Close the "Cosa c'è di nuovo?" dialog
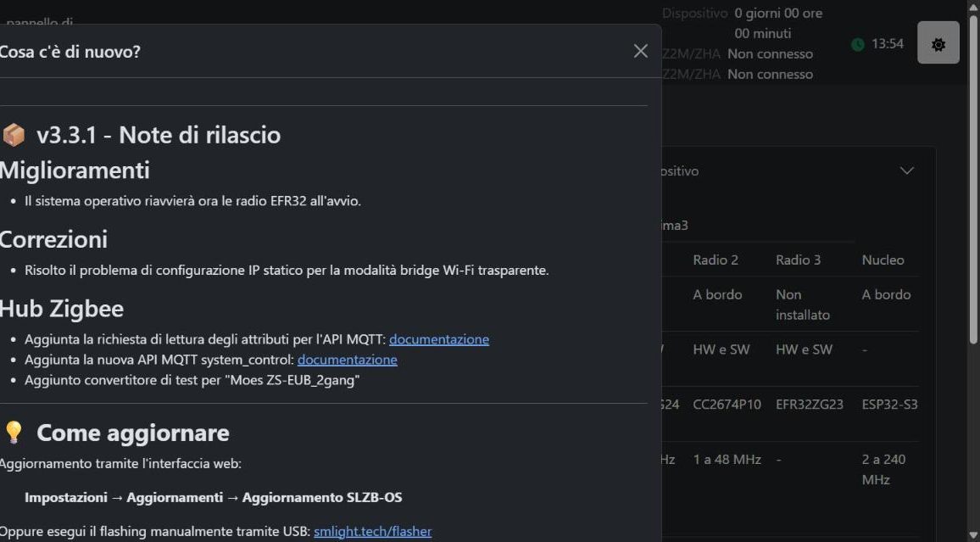Image resolution: width=980 pixels, height=542 pixels. pos(641,51)
